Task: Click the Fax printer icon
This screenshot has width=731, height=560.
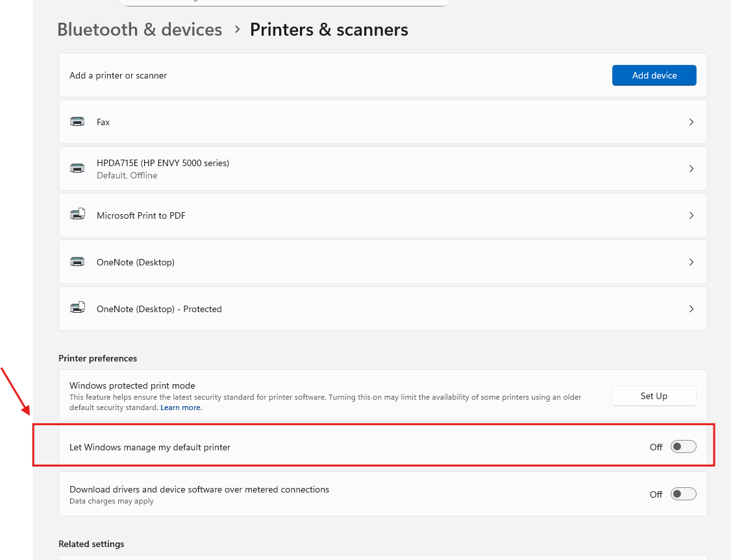Action: coord(77,122)
